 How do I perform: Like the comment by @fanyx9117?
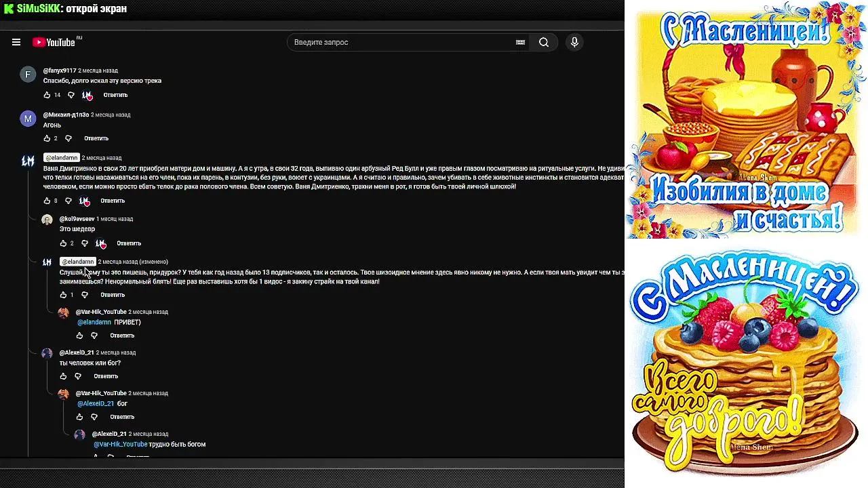point(47,95)
